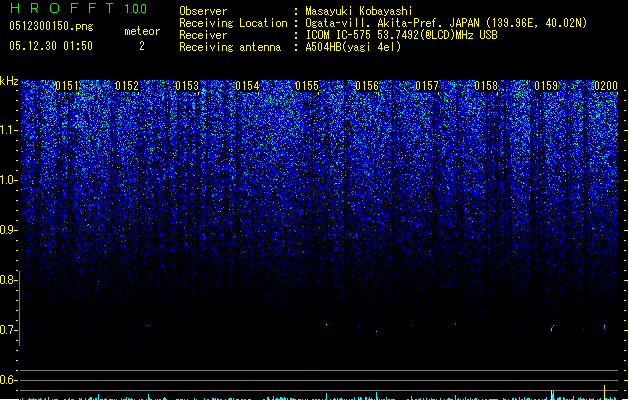Click the timestamp 05.12.30 01:50

(x=51, y=46)
